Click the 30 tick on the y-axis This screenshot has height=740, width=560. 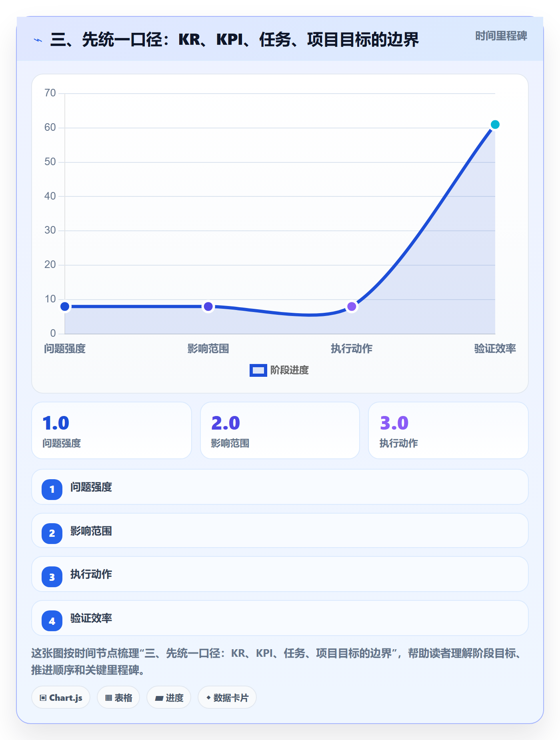click(x=50, y=230)
